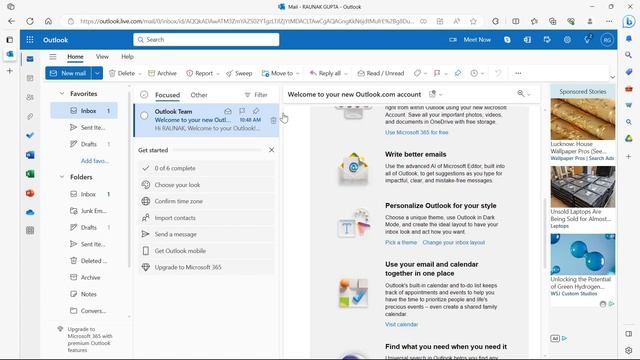
Task: Open the RG account profile avatar
Action: 607,40
